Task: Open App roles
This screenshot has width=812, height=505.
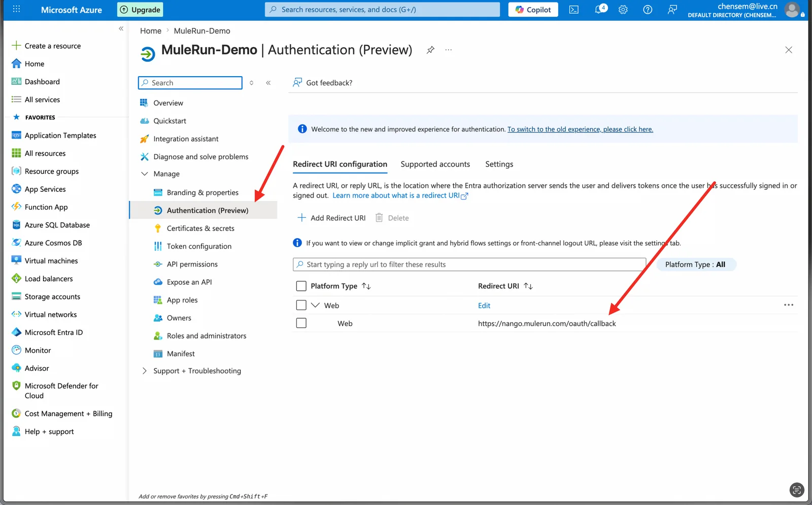Action: [182, 300]
